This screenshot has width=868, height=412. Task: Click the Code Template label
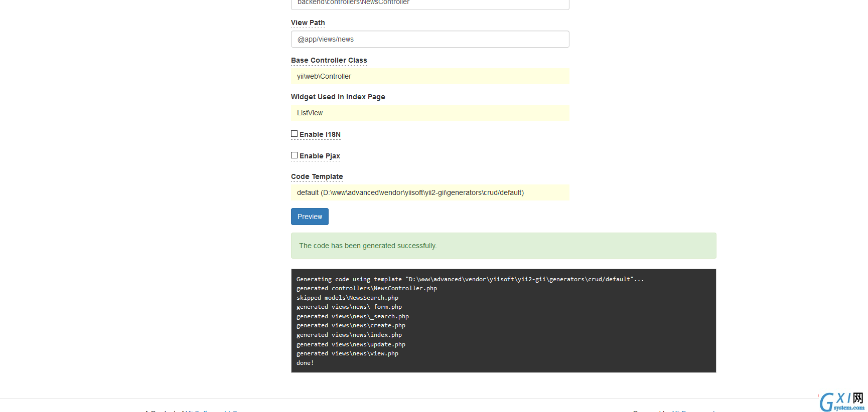click(x=317, y=176)
